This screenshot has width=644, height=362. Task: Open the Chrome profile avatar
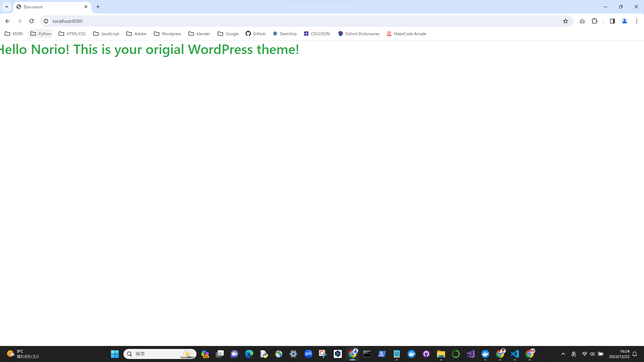tap(624, 21)
